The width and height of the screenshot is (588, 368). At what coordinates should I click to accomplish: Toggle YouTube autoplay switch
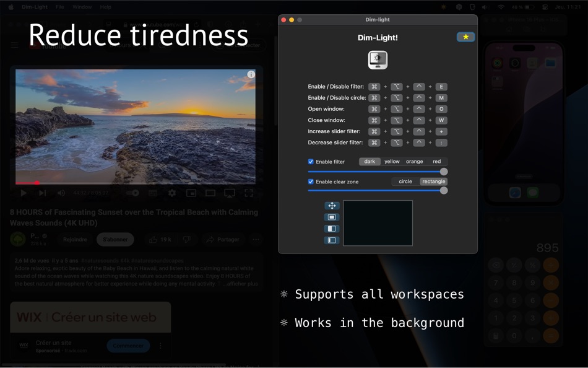click(x=132, y=193)
